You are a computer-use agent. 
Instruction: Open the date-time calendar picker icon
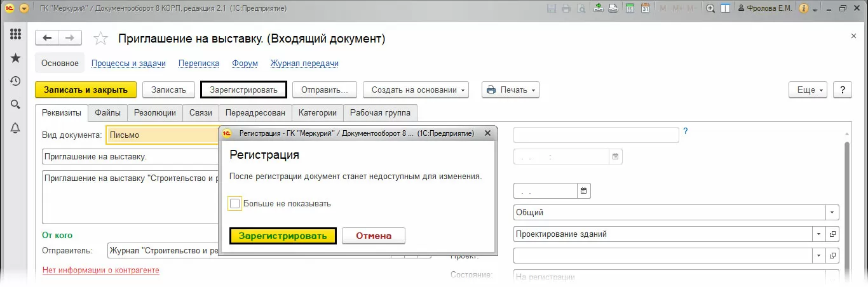click(x=615, y=156)
